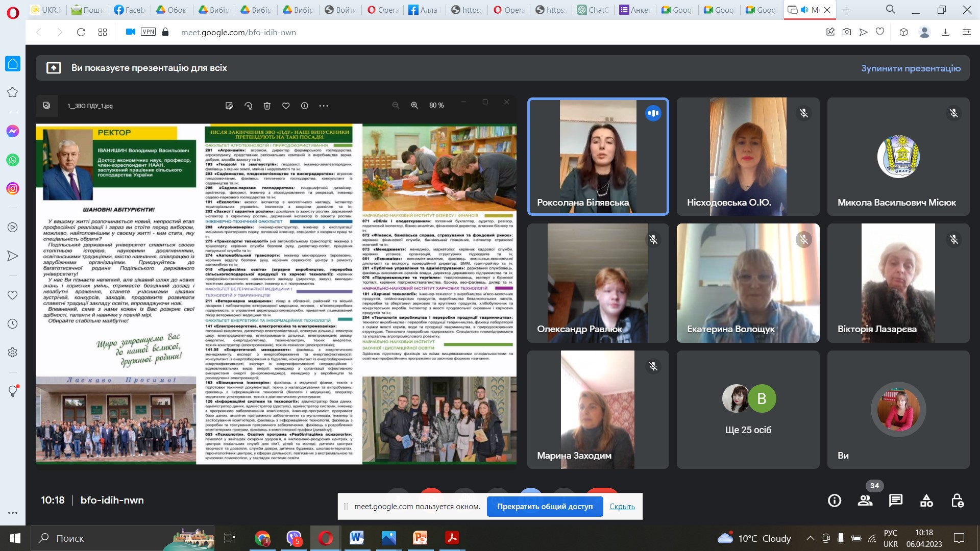Open the chat with everyone icon
Screen dimensions: 980x551
point(896,500)
